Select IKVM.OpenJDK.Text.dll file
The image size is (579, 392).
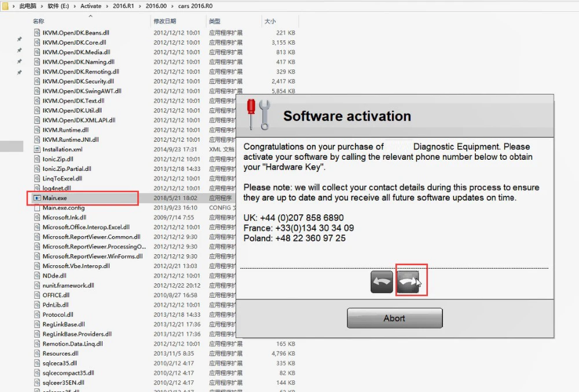click(74, 101)
